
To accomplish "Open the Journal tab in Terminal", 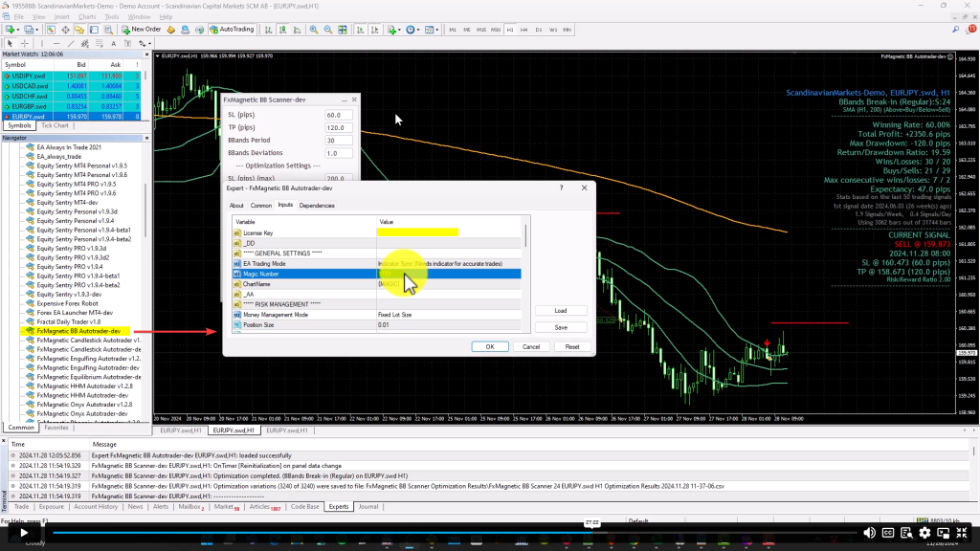I will click(368, 507).
